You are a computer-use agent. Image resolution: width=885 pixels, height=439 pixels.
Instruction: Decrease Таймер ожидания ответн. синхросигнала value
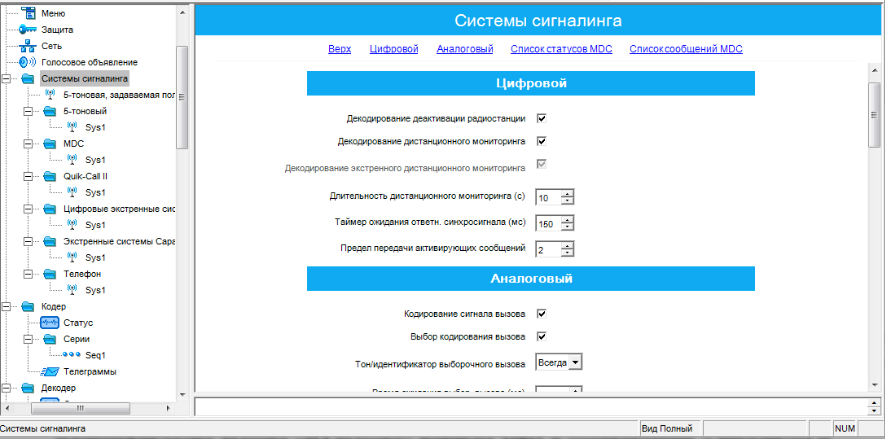(x=568, y=227)
